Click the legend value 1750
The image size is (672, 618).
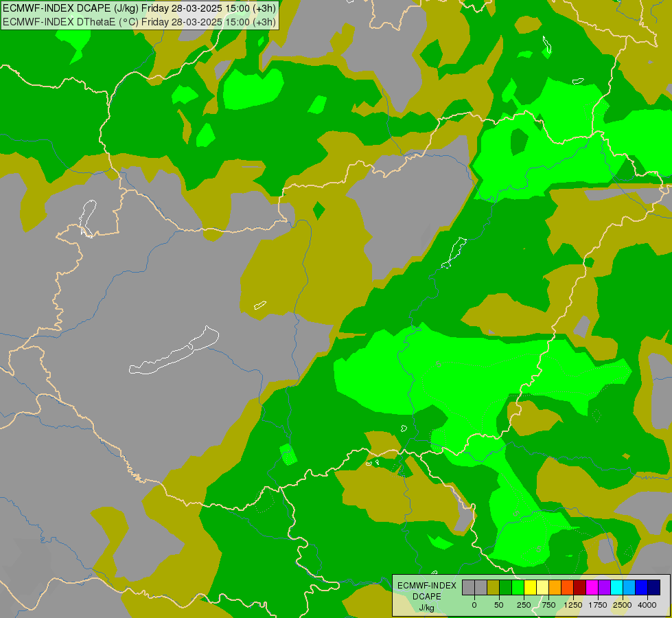click(x=598, y=605)
